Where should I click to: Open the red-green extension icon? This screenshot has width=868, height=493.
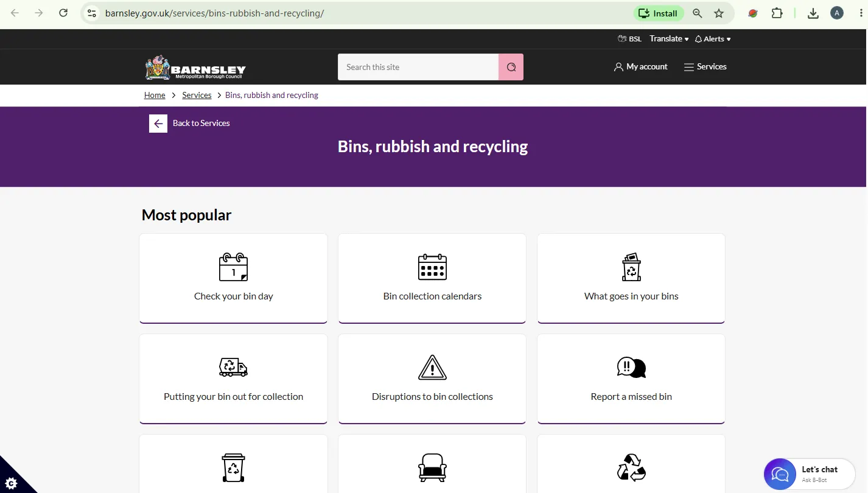click(x=753, y=13)
